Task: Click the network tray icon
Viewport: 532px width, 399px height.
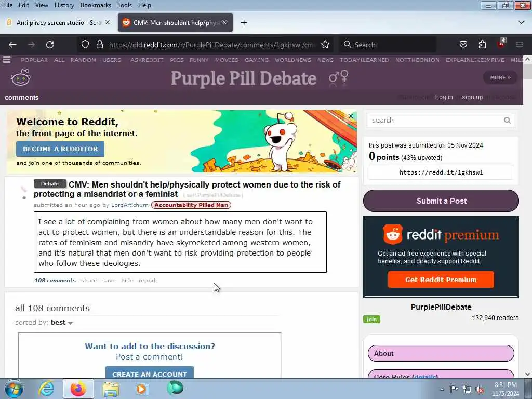Action: [x=467, y=390]
